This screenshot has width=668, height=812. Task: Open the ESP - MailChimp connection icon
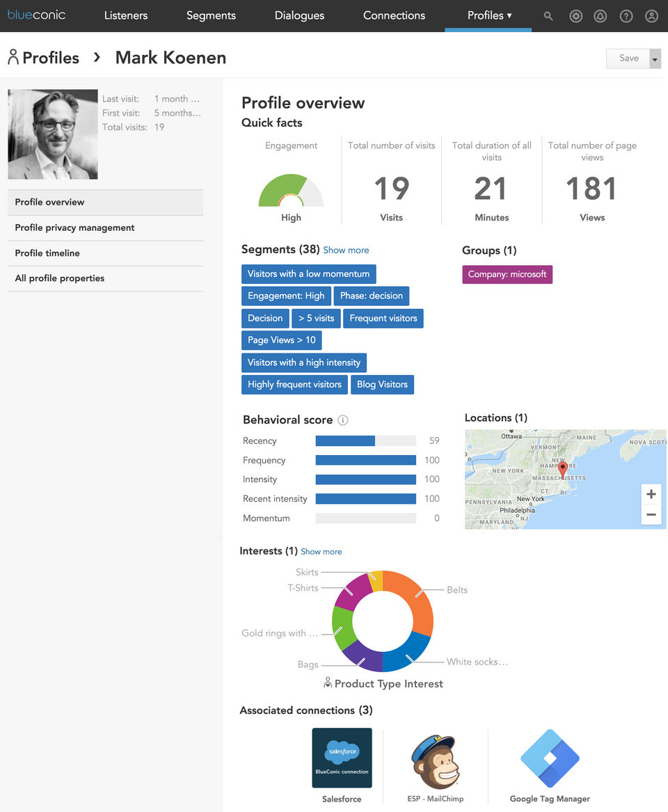[x=436, y=761]
